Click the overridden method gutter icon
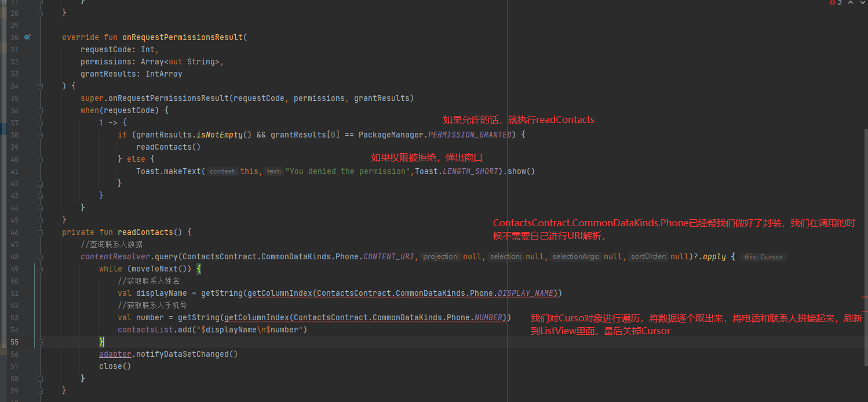The image size is (868, 402). (27, 37)
